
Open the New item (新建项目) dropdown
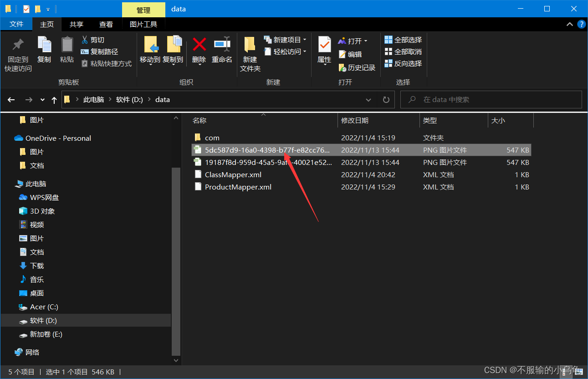coord(285,40)
